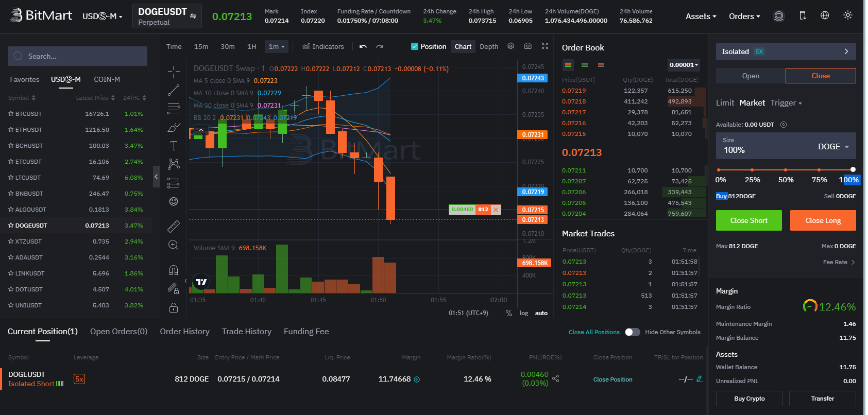Open the forecast and measurement tools

pos(174,183)
